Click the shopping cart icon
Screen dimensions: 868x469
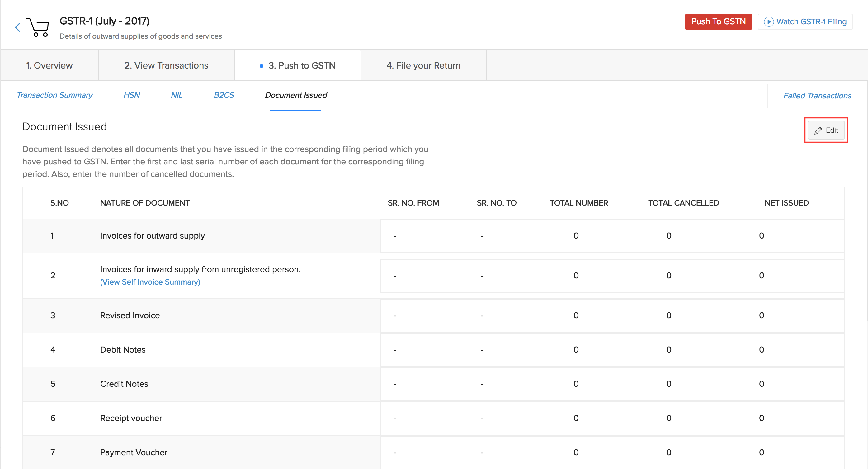(38, 27)
